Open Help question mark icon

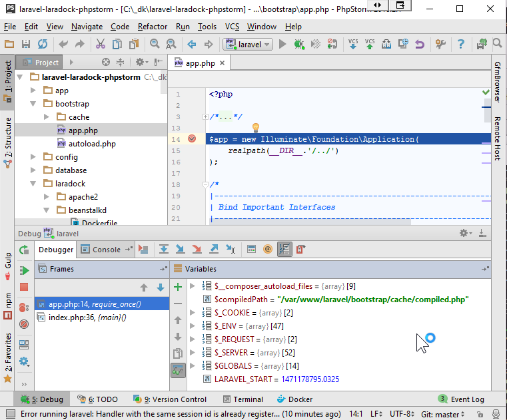point(461,44)
